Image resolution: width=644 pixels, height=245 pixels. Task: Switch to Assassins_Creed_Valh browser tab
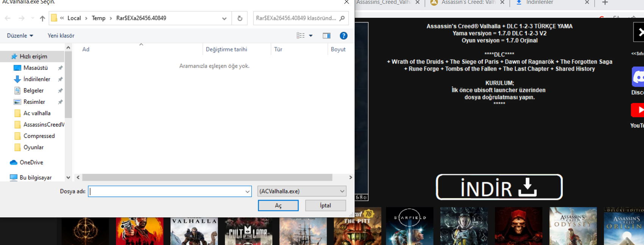click(384, 2)
